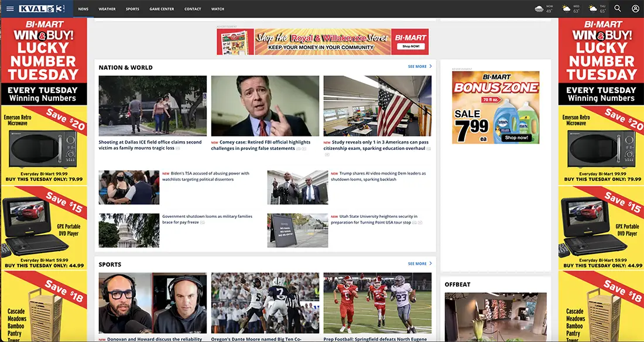This screenshot has width=644, height=342.
Task: Click See More in Nation & World
Action: pos(417,67)
